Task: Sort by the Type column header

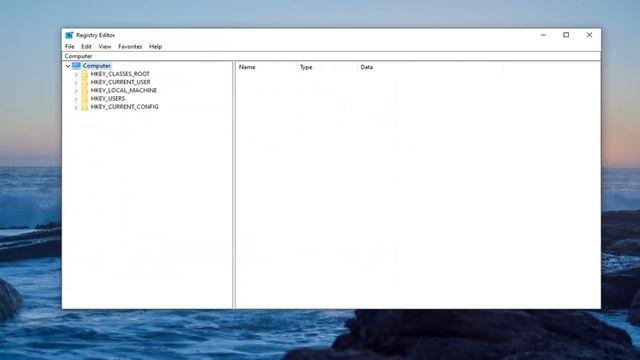Action: pyautogui.click(x=327, y=67)
